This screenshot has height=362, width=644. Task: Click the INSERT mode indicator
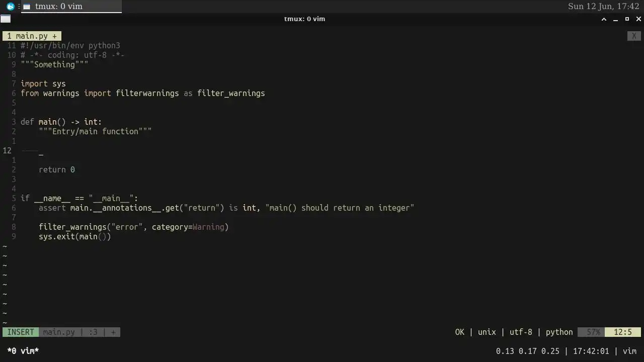pos(21,332)
